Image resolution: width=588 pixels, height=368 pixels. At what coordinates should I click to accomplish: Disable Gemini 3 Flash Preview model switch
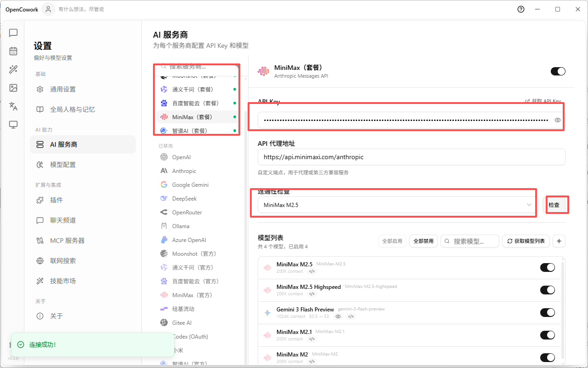[x=548, y=313]
